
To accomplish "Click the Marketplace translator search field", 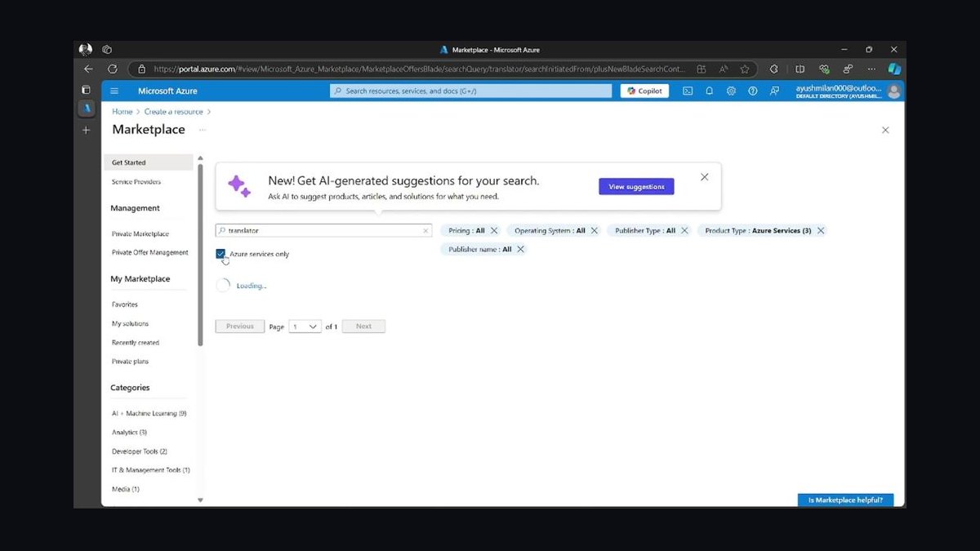I will 323,231.
